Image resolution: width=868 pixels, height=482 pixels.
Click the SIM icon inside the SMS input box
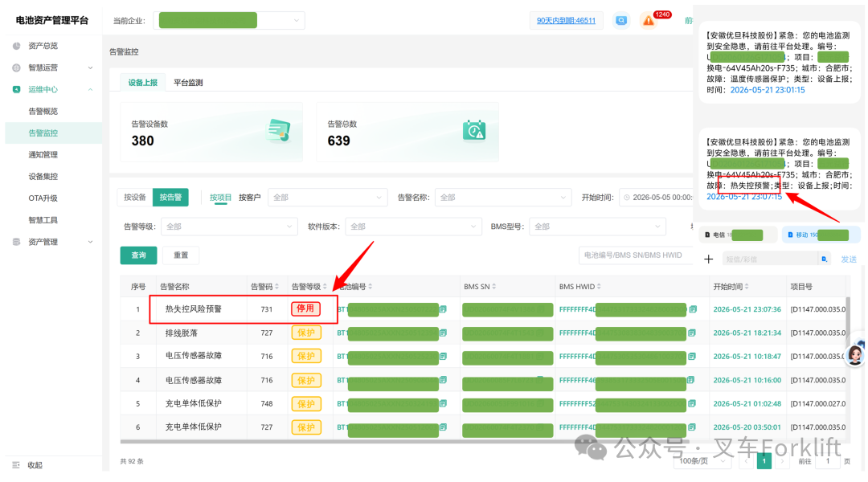pos(825,259)
